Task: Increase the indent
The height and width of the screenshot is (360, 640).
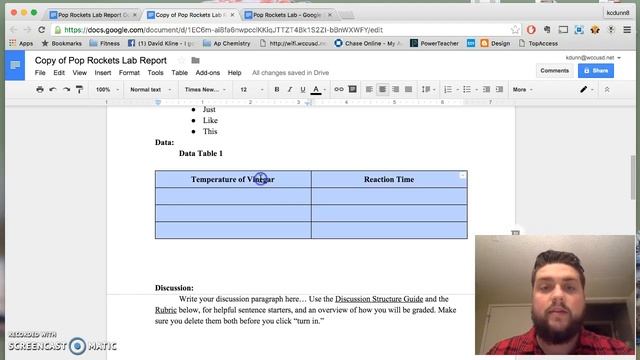Action: coord(499,89)
